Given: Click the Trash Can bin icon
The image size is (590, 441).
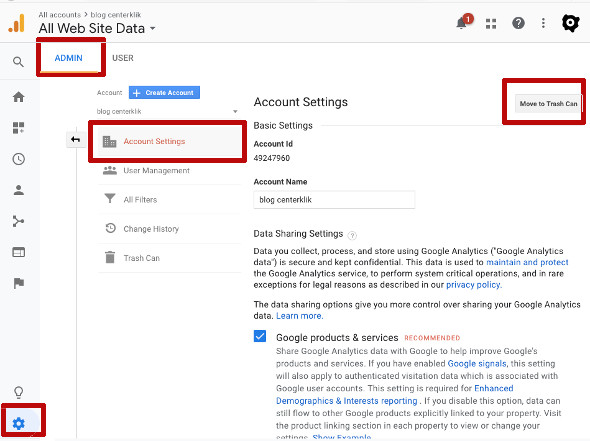Looking at the screenshot, I should (110, 257).
